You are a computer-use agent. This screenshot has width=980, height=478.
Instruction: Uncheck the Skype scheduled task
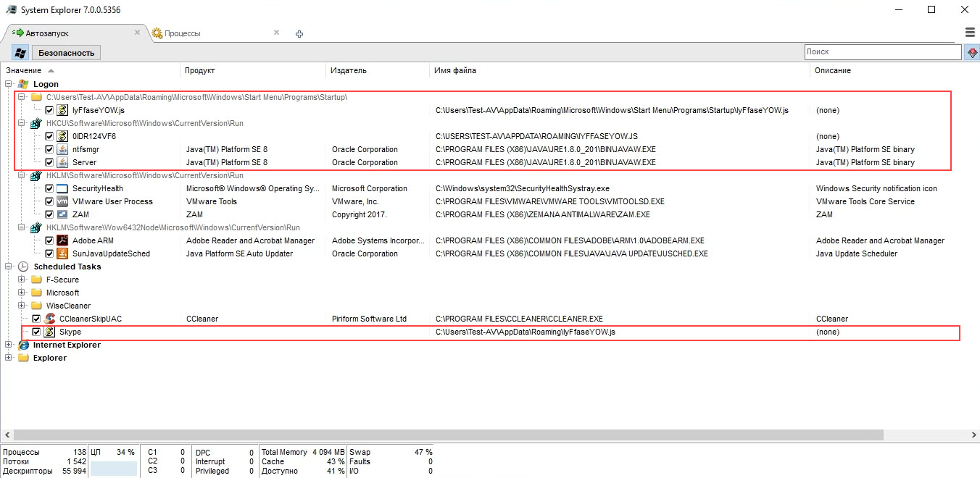(36, 332)
